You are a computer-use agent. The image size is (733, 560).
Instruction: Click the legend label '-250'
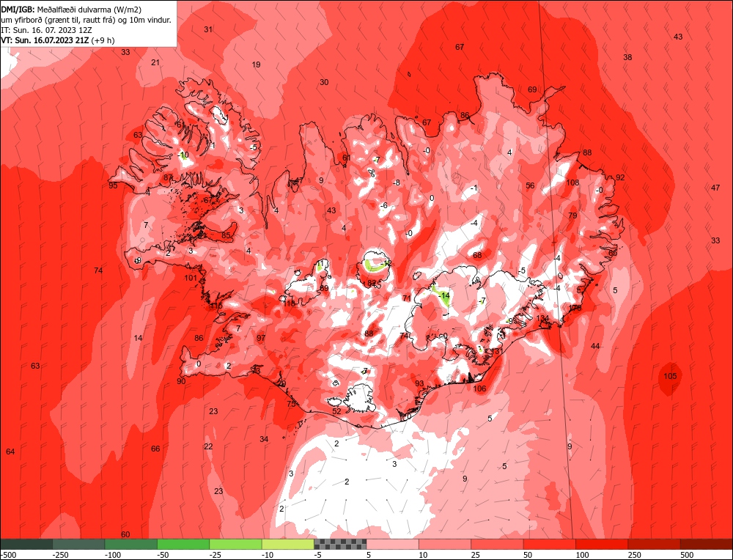pyautogui.click(x=61, y=555)
